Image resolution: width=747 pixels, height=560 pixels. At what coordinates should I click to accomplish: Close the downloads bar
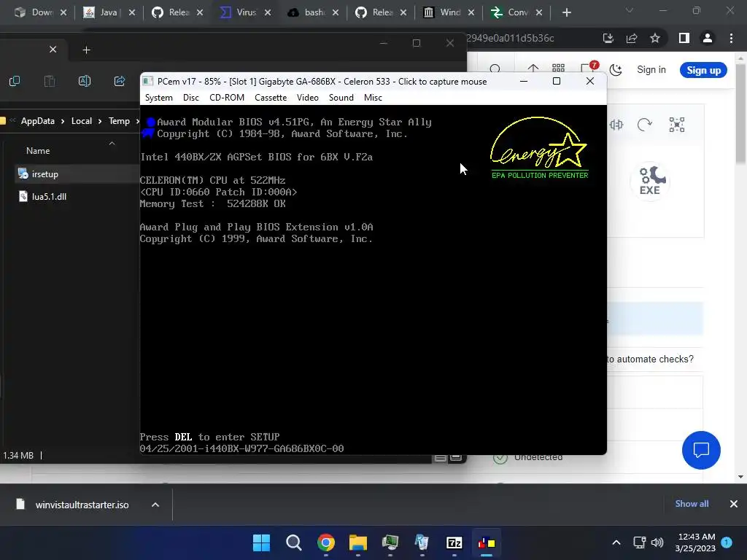[x=734, y=504]
